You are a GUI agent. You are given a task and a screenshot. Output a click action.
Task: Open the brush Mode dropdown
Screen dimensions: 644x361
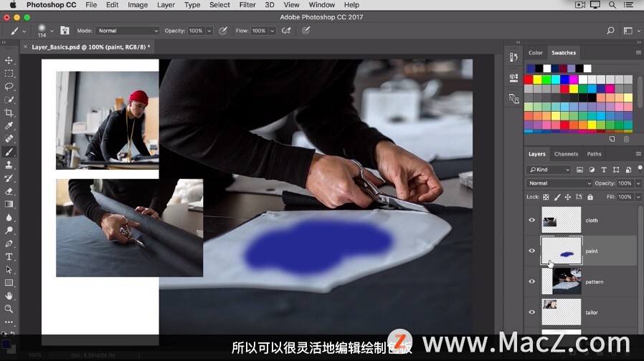click(x=128, y=31)
